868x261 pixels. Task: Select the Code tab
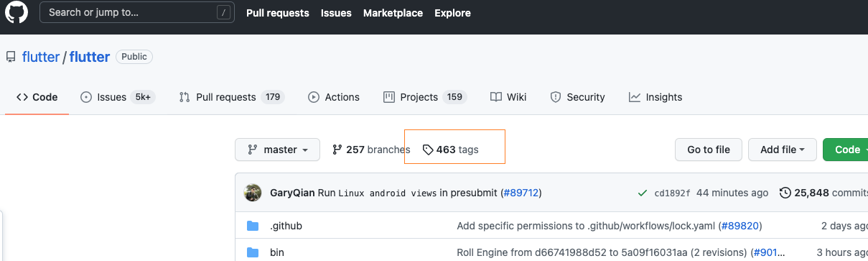point(37,97)
